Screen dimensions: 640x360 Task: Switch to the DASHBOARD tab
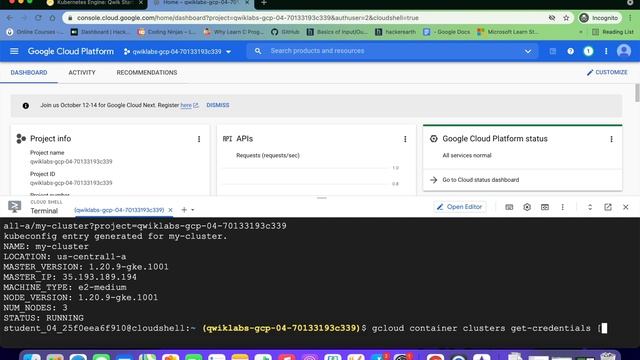(29, 73)
